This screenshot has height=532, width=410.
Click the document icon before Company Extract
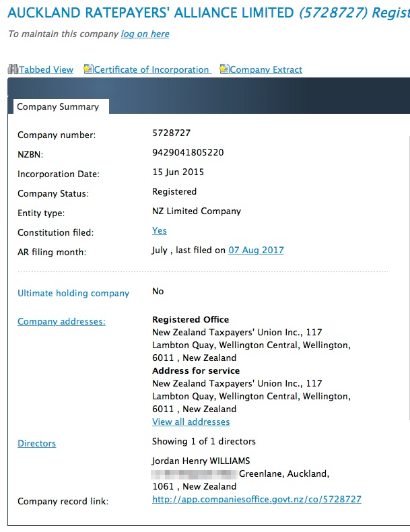[x=224, y=69]
